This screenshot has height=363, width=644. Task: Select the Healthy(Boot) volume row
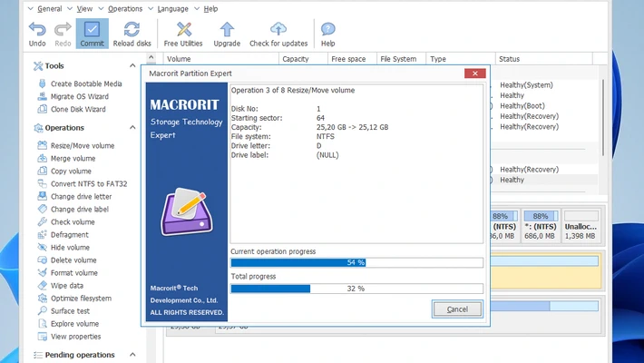[x=522, y=105]
